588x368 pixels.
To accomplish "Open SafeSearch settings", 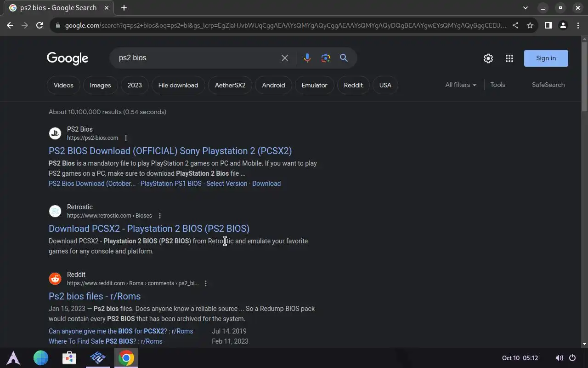I will tap(548, 85).
